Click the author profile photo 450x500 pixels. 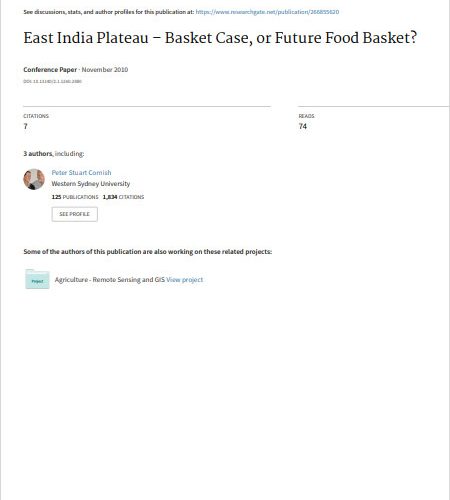34,179
